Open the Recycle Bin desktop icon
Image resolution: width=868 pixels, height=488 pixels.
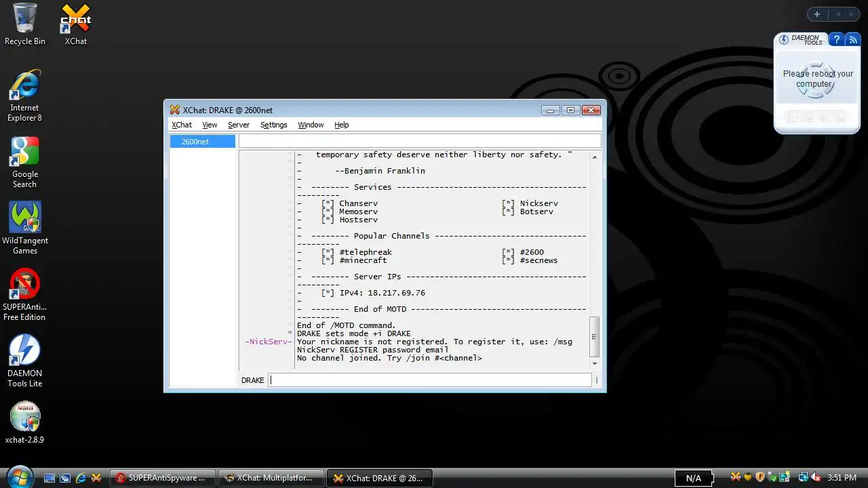point(25,24)
